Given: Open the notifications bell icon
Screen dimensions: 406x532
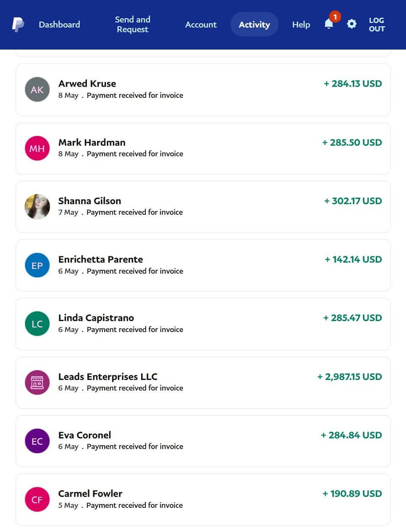Looking at the screenshot, I should click(x=329, y=24).
